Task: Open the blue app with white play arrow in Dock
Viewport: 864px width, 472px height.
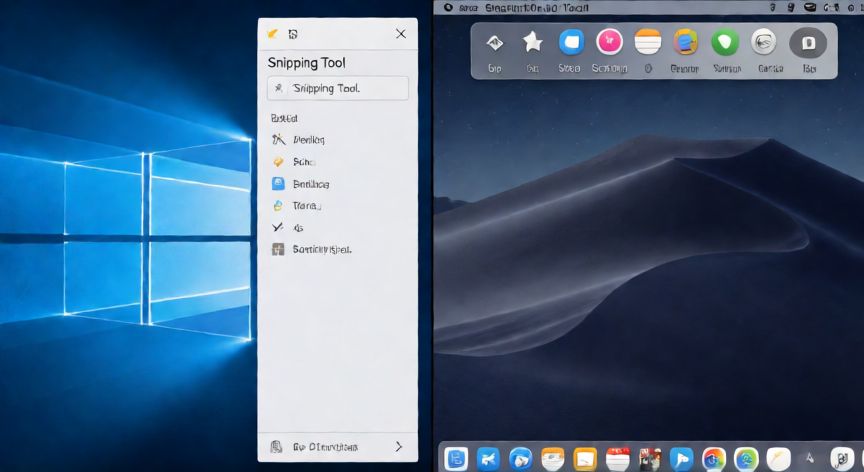Action: [x=682, y=459]
